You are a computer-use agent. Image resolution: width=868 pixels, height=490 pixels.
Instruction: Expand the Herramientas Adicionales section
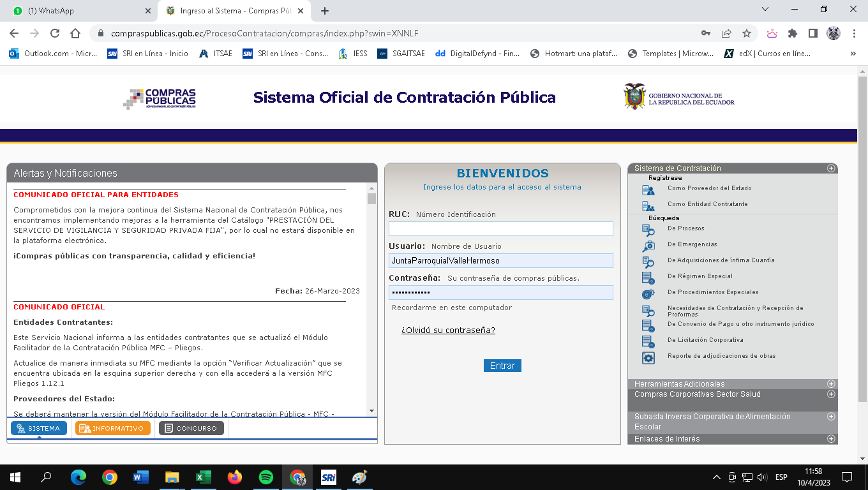tap(831, 384)
